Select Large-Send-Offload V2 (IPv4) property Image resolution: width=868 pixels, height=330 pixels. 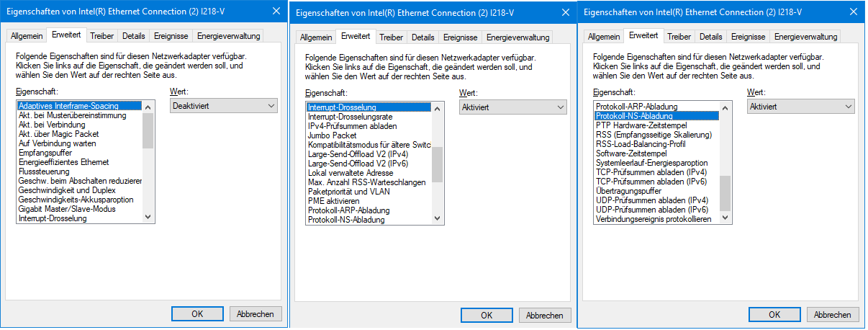(x=358, y=154)
